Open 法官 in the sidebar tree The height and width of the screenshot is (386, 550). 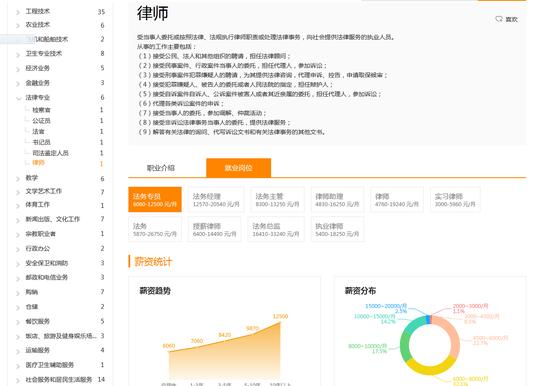tap(38, 132)
